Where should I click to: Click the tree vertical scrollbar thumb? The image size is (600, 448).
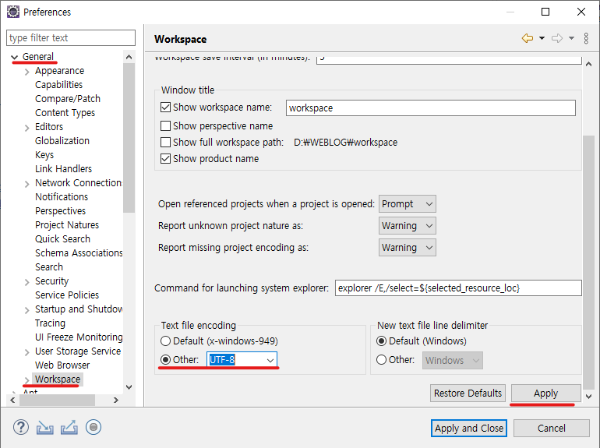(x=129, y=138)
